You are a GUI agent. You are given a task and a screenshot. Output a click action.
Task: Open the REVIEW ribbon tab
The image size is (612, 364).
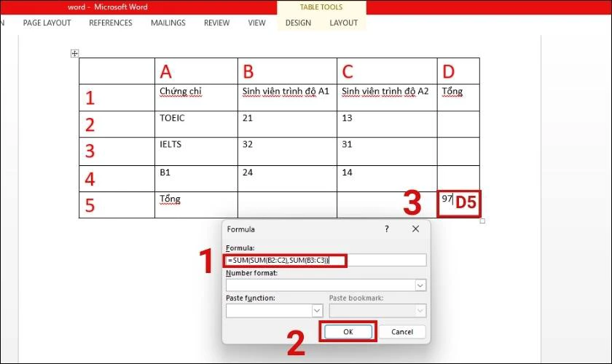[x=216, y=23]
